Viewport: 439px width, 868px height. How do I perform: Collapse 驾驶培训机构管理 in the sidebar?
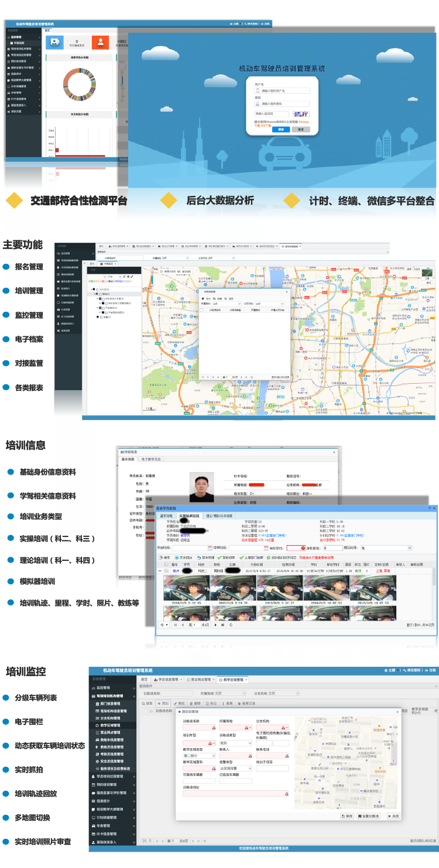(x=114, y=696)
